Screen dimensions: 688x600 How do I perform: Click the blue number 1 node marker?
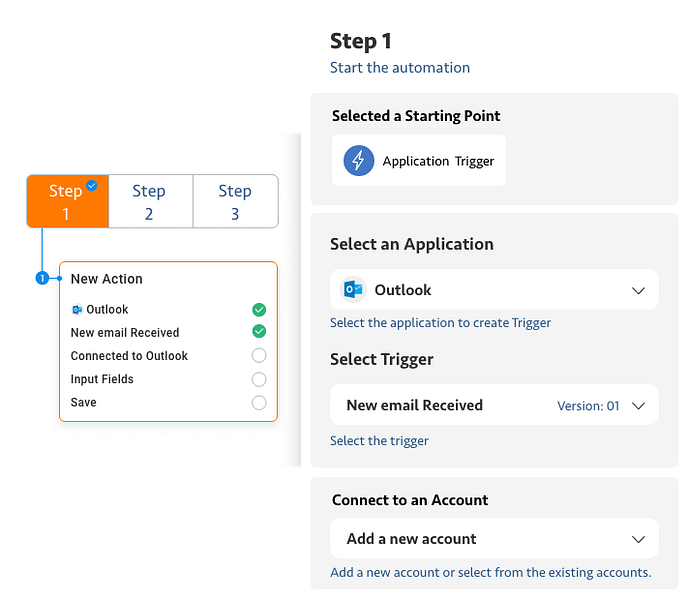pyautogui.click(x=42, y=278)
